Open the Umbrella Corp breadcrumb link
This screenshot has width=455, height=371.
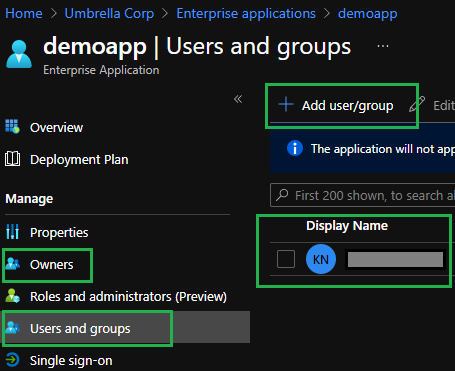click(109, 14)
